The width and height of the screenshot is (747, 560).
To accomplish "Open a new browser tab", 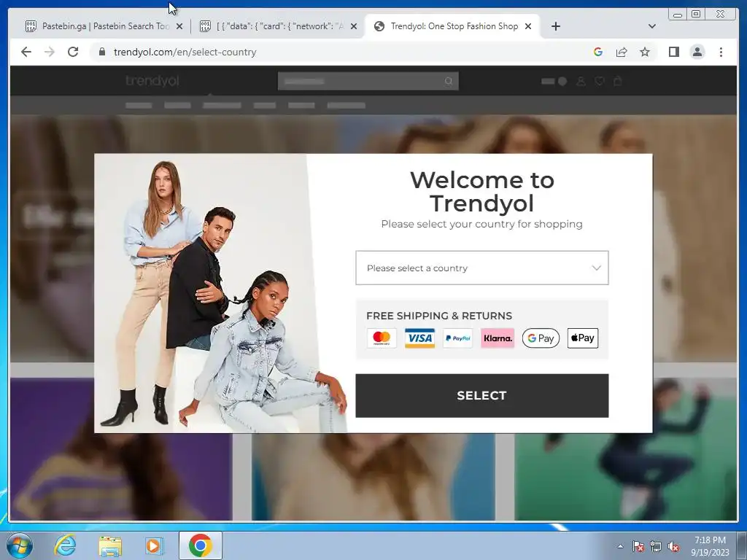I will (x=555, y=26).
